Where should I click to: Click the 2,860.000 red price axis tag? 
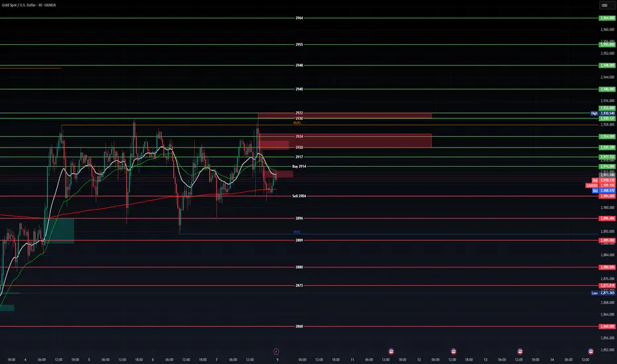(x=607, y=327)
